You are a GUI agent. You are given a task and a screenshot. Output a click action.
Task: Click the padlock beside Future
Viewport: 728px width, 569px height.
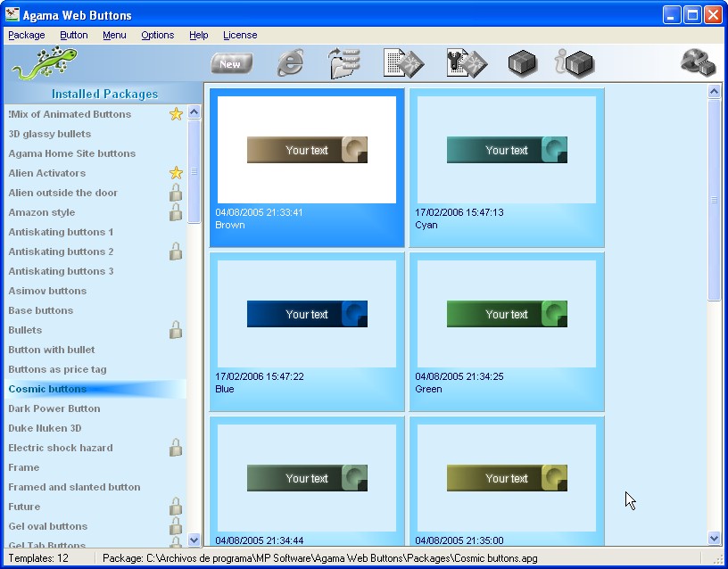[176, 507]
